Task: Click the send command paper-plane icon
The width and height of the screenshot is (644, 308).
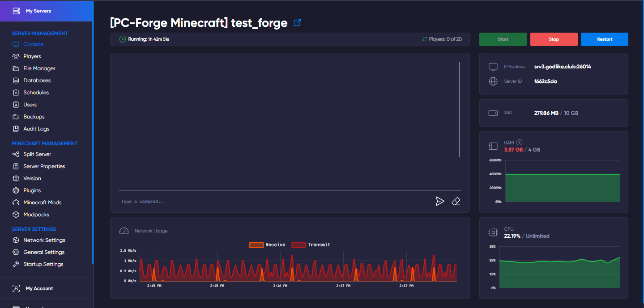Action: (x=440, y=201)
